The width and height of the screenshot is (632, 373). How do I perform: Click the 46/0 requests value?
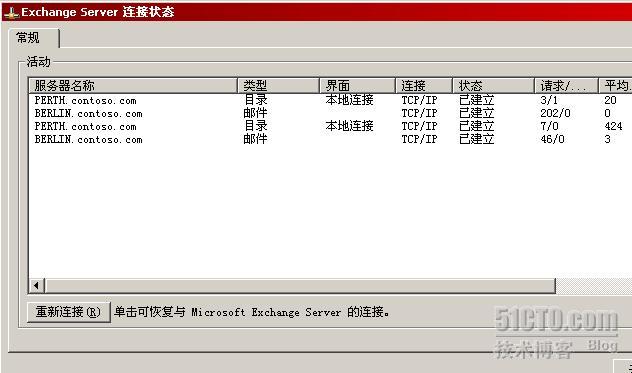click(x=553, y=140)
